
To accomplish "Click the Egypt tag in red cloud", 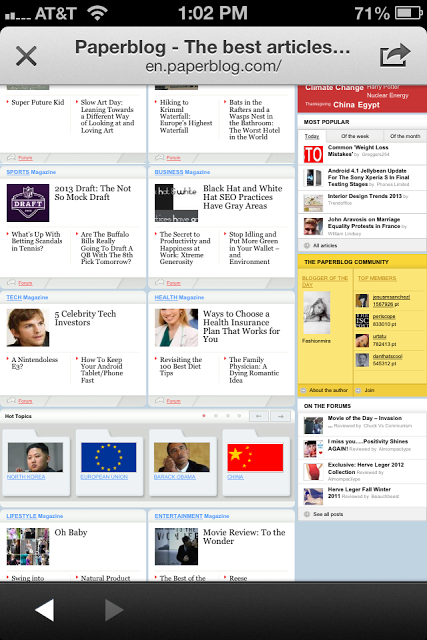I will pyautogui.click(x=369, y=105).
